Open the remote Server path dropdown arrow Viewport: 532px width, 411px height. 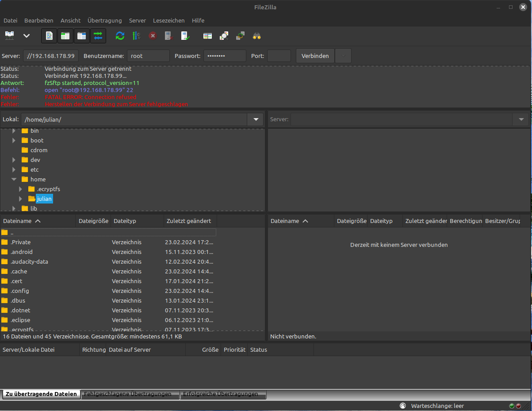pos(521,119)
